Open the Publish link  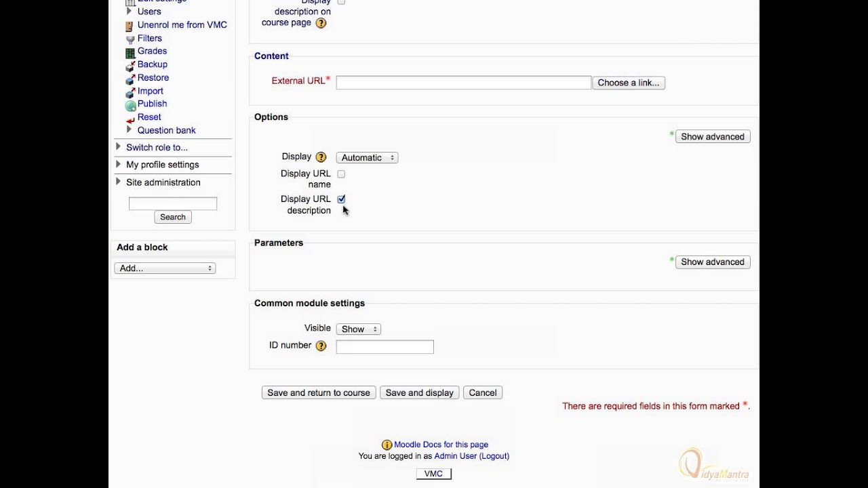[x=153, y=104]
